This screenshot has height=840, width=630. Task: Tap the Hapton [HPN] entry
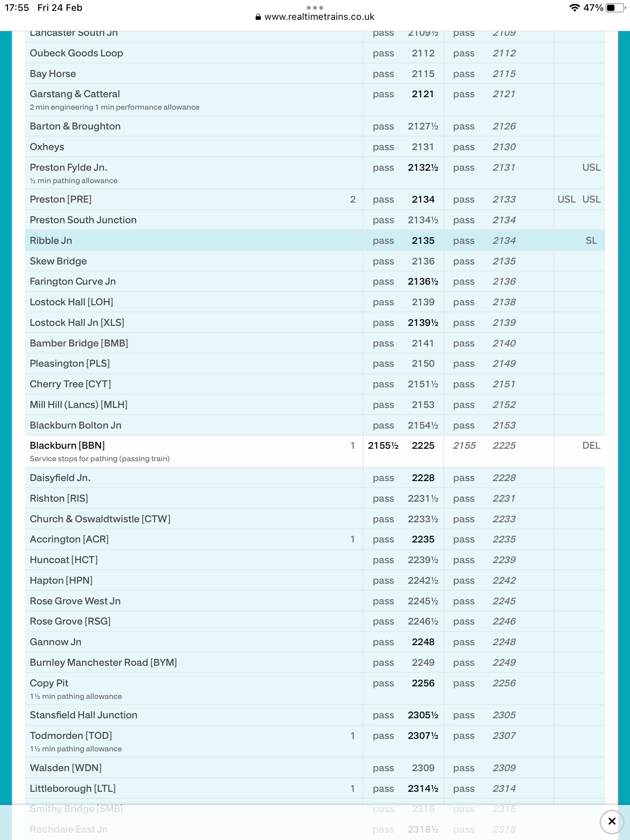[61, 581]
